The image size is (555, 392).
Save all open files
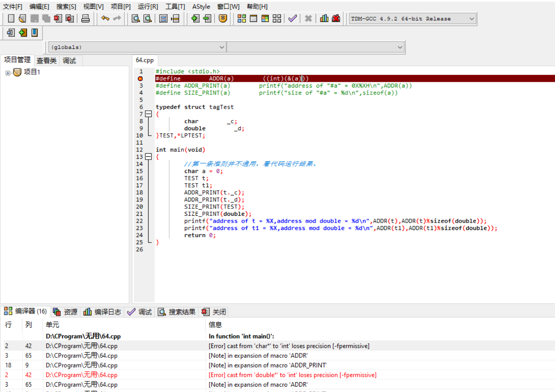click(x=46, y=18)
